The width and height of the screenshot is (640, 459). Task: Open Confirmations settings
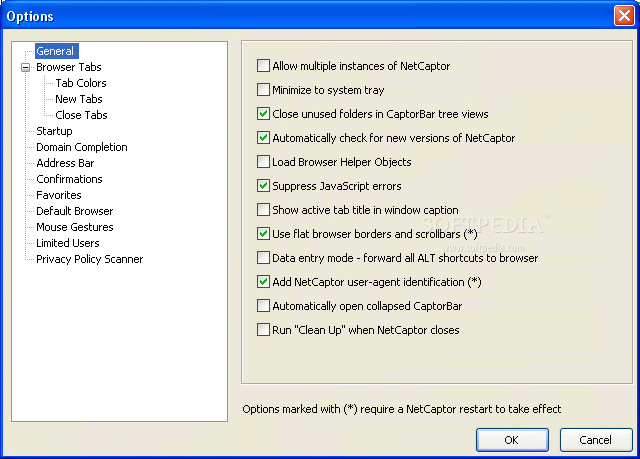coord(69,179)
